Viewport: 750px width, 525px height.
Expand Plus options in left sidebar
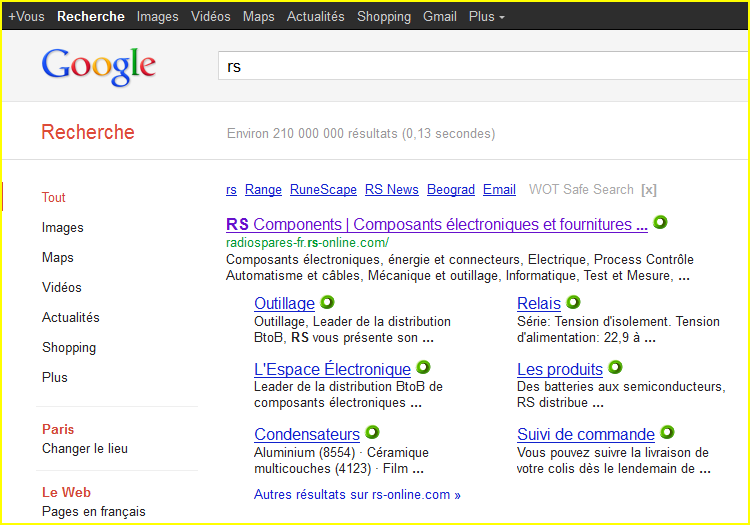pos(55,377)
